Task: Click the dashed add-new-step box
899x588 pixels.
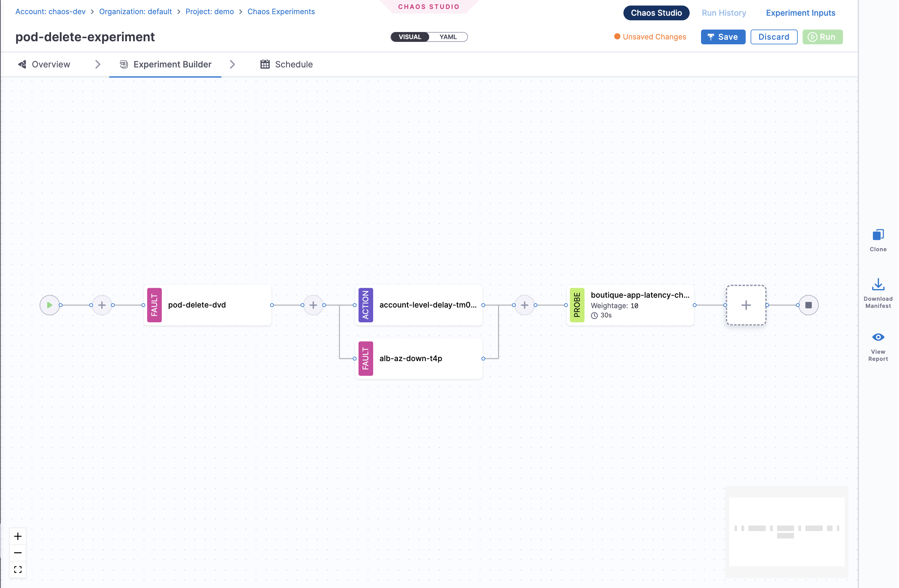Action: pos(746,305)
